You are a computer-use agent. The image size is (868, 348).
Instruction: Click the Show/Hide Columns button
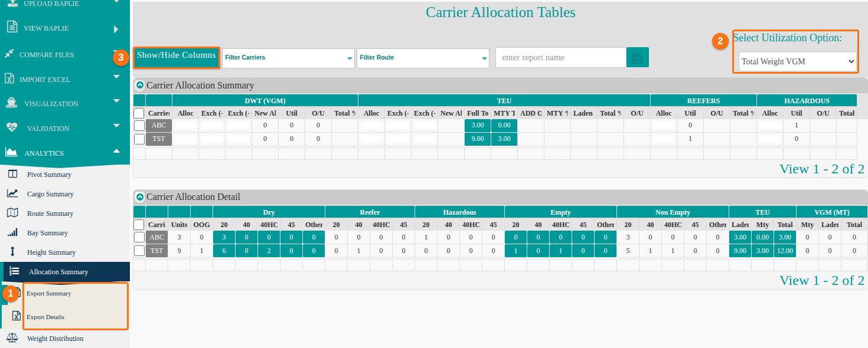pos(177,57)
